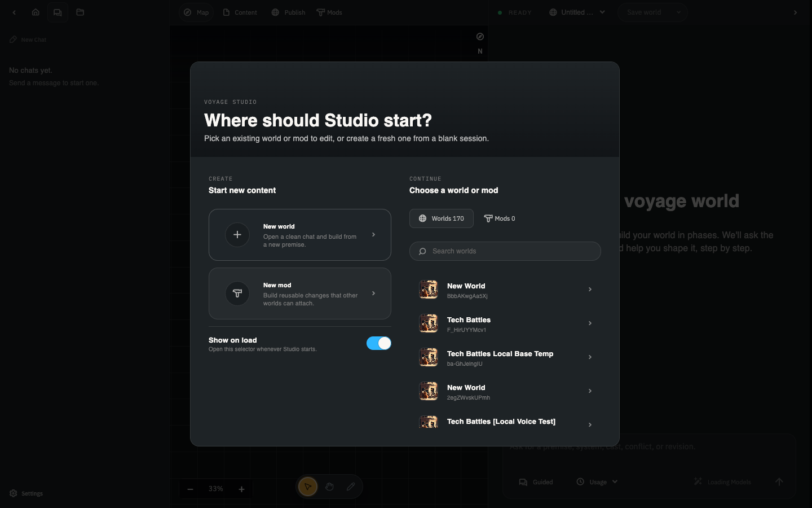Open the New World BbbAKwgAa5Xj row chevron
This screenshot has width=812, height=508.
(x=590, y=290)
